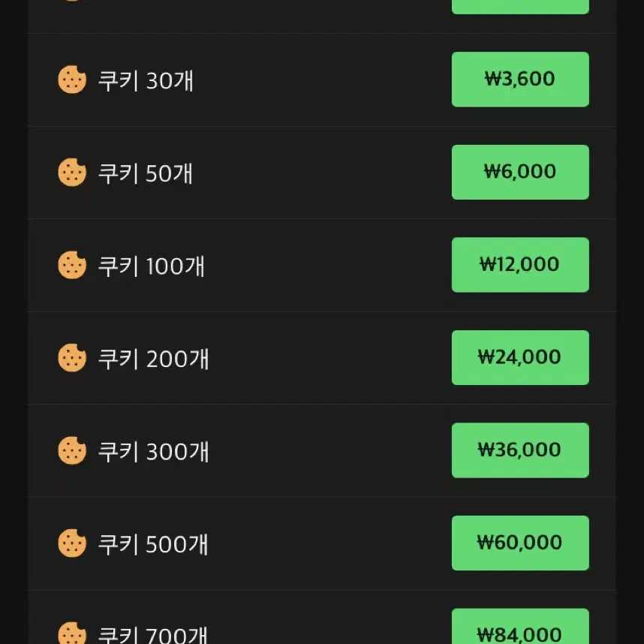Click the cookie icon next to 쿠키 500개
The height and width of the screenshot is (644, 644).
click(72, 543)
